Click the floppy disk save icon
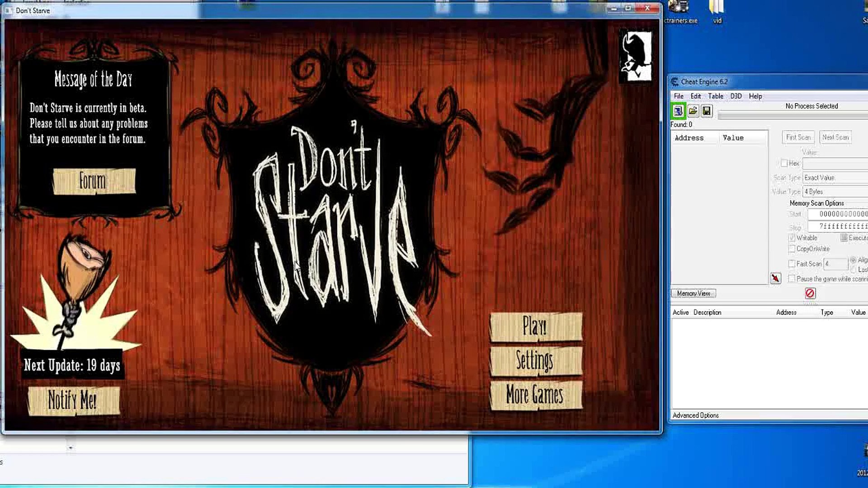This screenshot has height=488, width=868. click(707, 111)
